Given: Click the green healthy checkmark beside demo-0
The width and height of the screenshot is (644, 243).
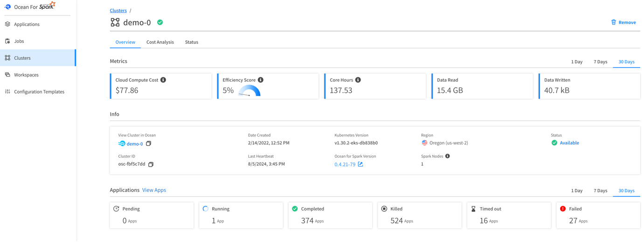Looking at the screenshot, I should click(x=160, y=22).
